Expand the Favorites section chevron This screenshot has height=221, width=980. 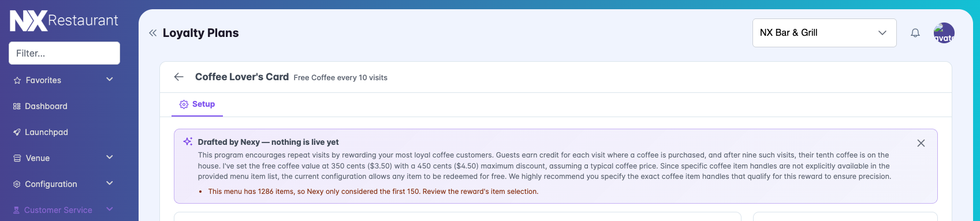coord(110,80)
